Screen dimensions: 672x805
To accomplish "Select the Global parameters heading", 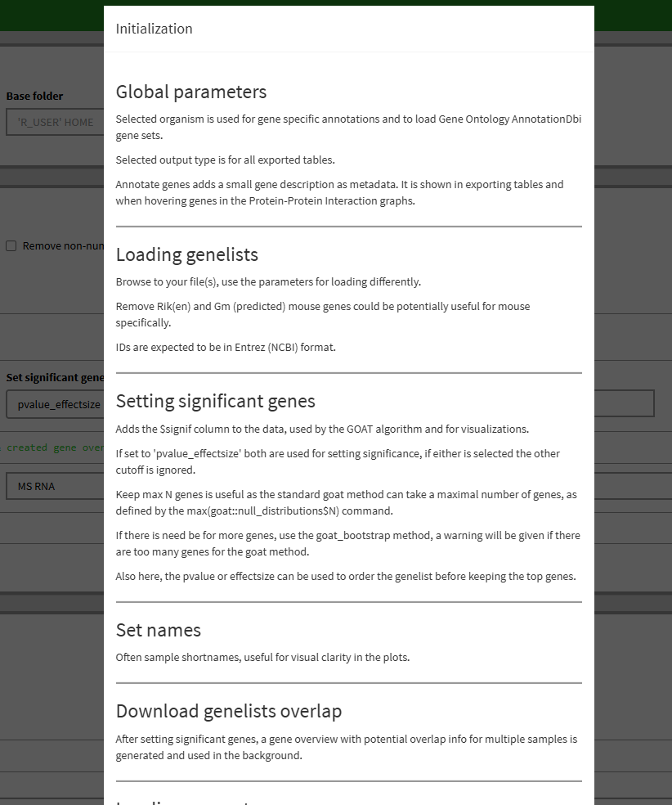I will pos(191,92).
